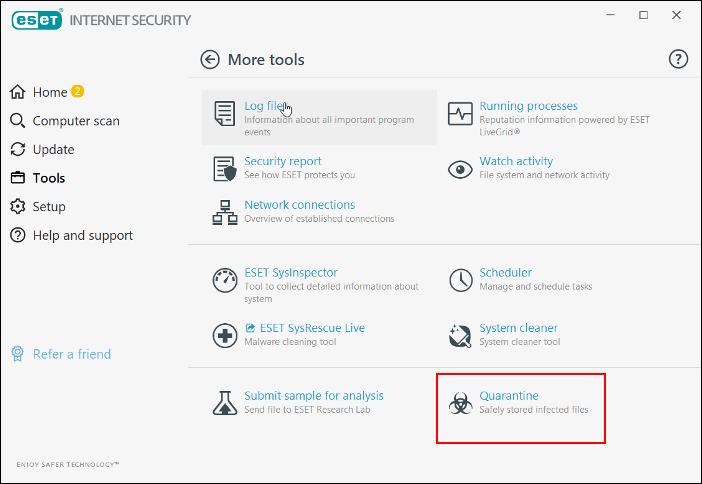Click the Watch activity eye icon

pos(460,170)
